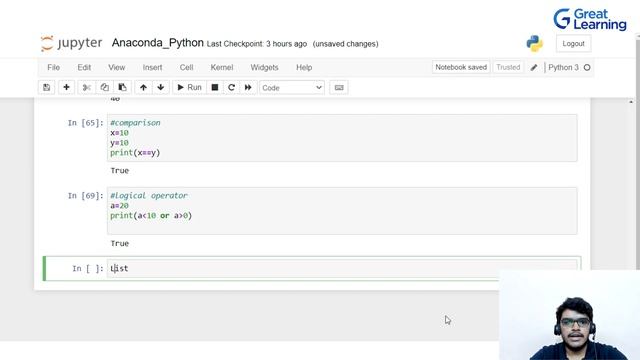Image resolution: width=640 pixels, height=360 pixels.
Task: Click the Last Checkpoint text
Action: (257, 44)
